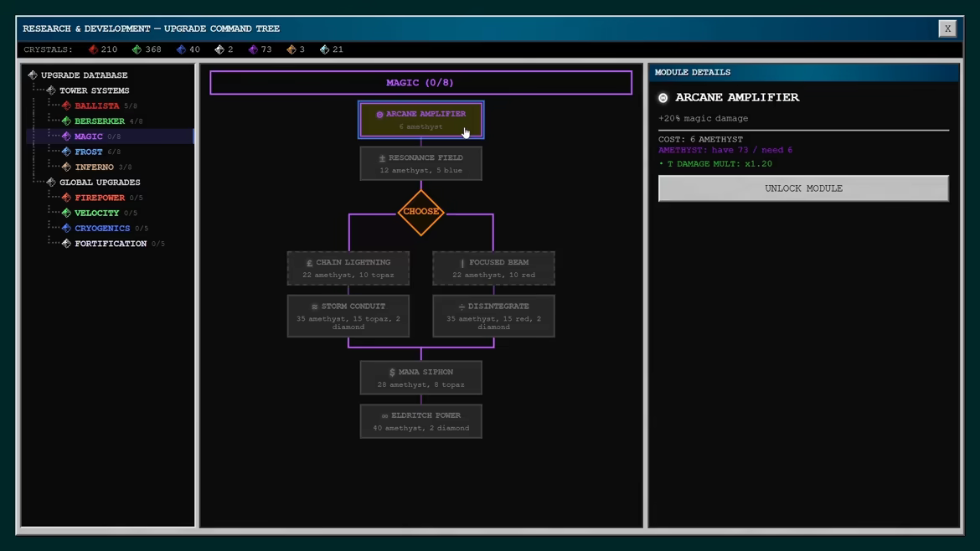Collapse the Global Upgrades tree node
980x551 pixels.
coord(50,183)
